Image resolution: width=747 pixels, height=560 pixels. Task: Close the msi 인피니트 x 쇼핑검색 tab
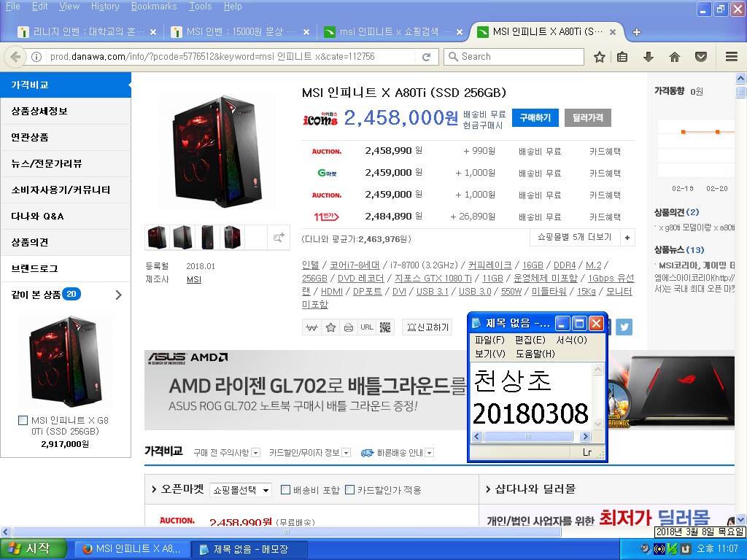pyautogui.click(x=460, y=32)
